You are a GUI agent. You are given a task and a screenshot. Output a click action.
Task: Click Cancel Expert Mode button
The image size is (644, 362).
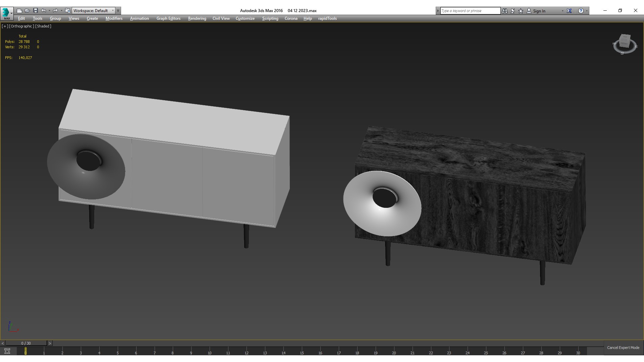pos(623,348)
